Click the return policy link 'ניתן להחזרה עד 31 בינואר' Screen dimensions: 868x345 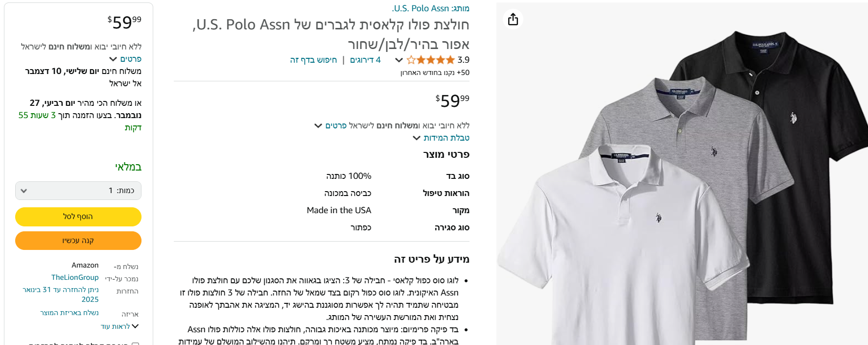(x=61, y=295)
